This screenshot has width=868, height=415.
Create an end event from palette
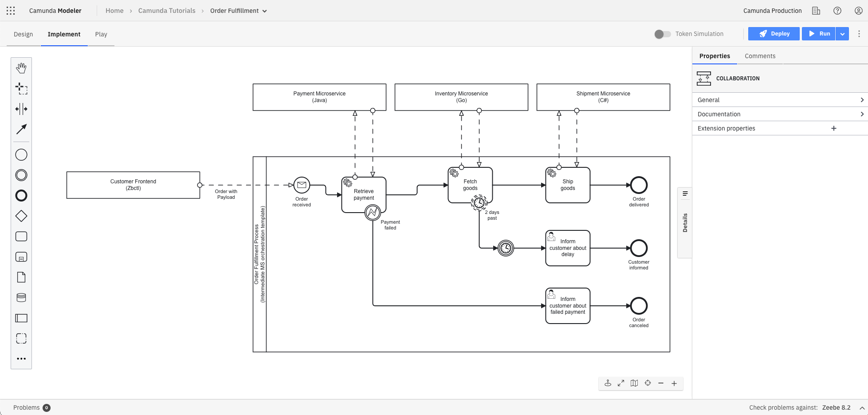(x=21, y=196)
